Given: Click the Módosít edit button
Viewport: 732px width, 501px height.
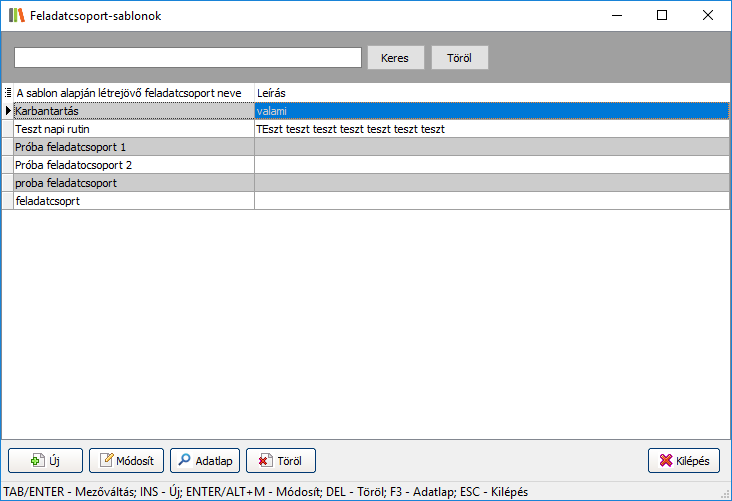Looking at the screenshot, I should (126, 461).
